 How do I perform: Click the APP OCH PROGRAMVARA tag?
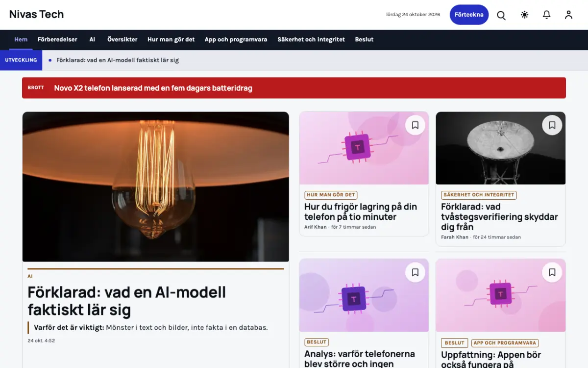pos(505,343)
